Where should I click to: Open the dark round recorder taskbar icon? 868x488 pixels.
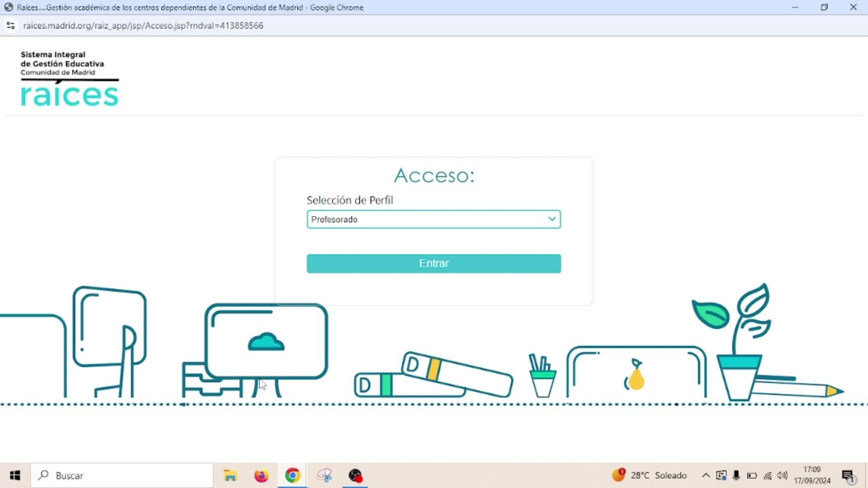point(355,475)
